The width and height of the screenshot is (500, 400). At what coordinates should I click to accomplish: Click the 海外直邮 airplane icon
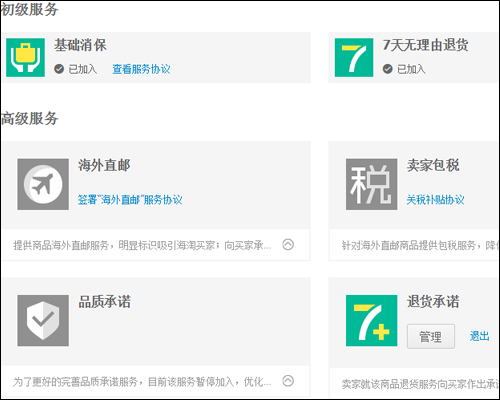(x=43, y=184)
